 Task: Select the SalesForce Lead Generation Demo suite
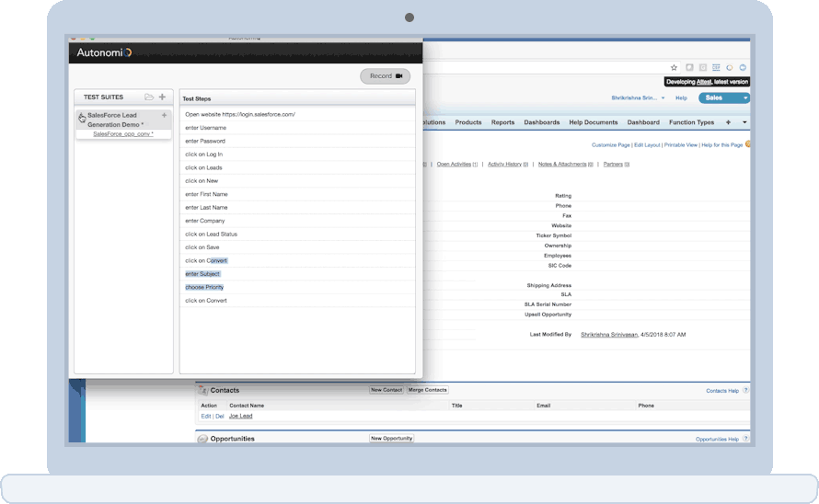[115, 120]
